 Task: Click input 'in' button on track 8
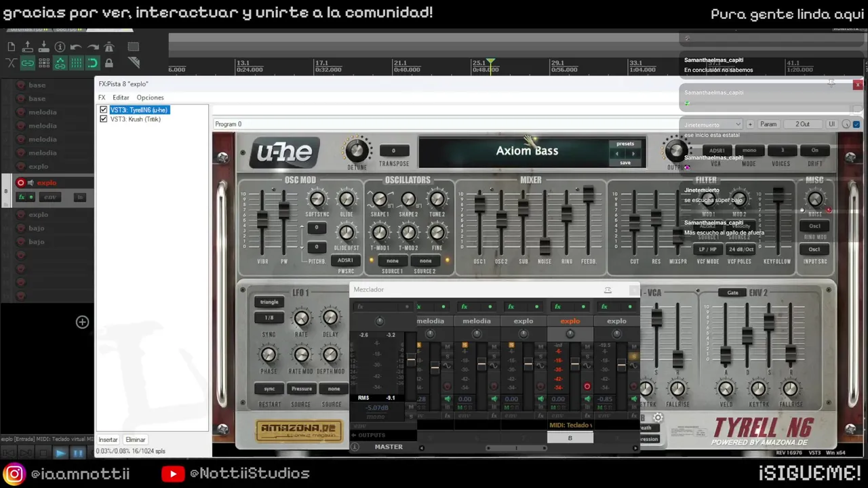[x=79, y=197]
